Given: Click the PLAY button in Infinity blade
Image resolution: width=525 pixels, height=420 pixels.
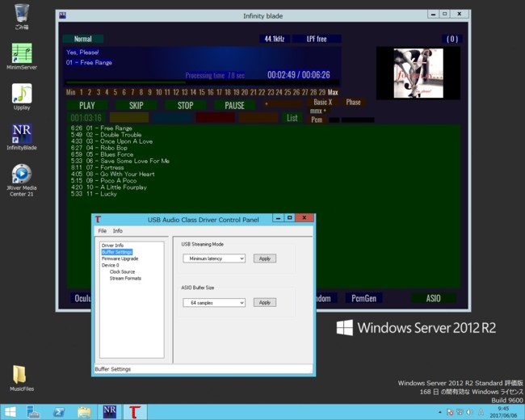Looking at the screenshot, I should click(87, 106).
